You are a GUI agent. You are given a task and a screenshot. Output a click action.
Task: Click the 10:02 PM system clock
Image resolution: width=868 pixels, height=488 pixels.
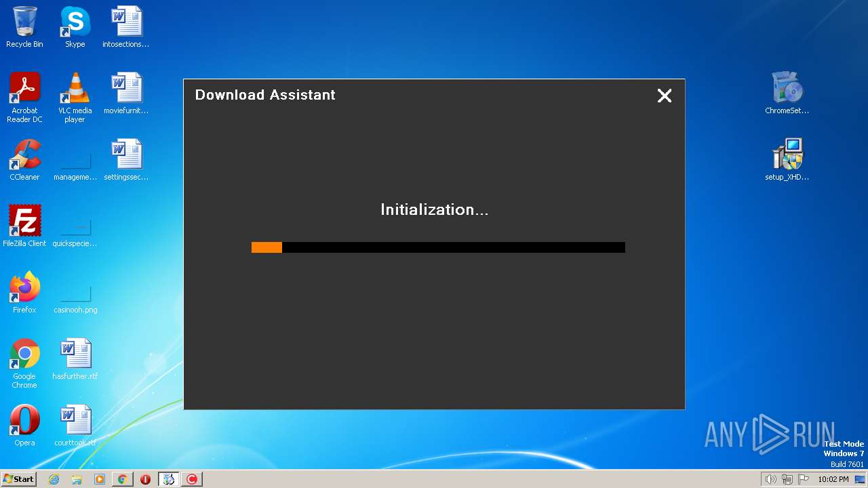click(x=833, y=479)
